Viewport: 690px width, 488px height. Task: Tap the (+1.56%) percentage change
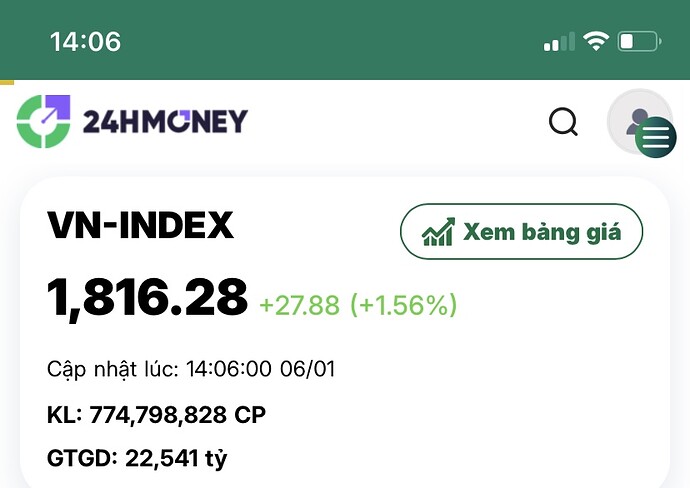(x=403, y=305)
